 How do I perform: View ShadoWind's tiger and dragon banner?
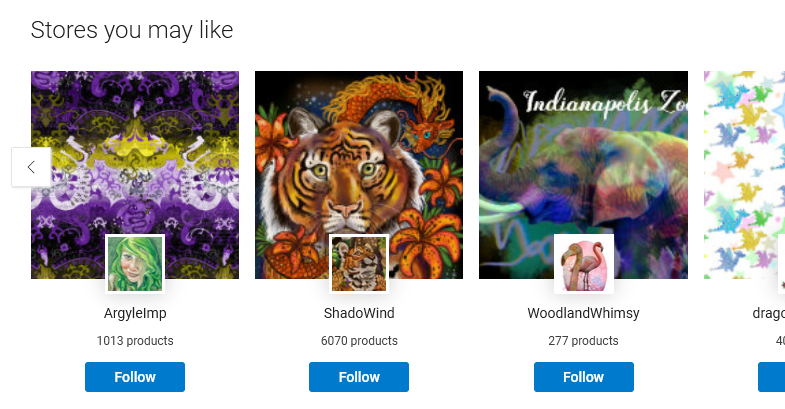(x=359, y=150)
